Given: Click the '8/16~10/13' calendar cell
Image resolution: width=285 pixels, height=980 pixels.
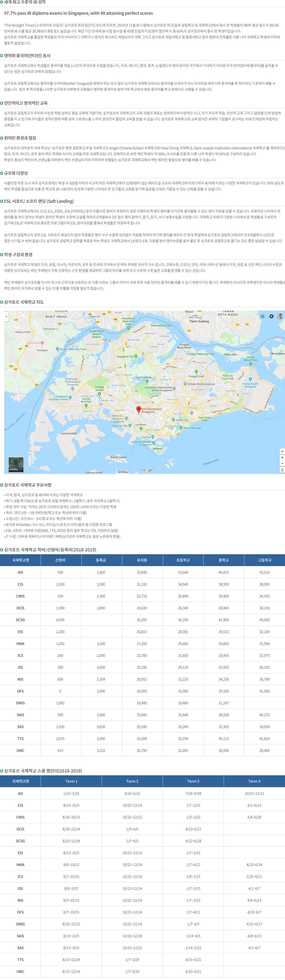Looking at the screenshot, I should tap(71, 817).
